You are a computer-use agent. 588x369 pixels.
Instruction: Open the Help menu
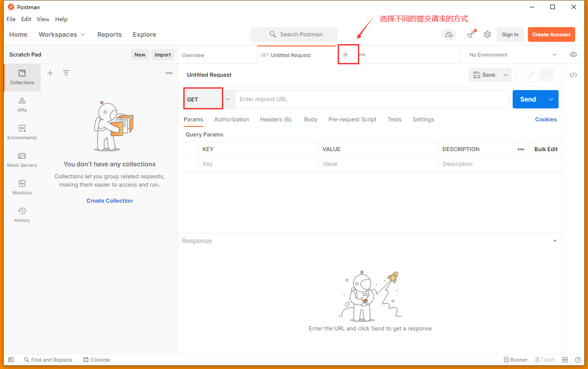pyautogui.click(x=61, y=19)
